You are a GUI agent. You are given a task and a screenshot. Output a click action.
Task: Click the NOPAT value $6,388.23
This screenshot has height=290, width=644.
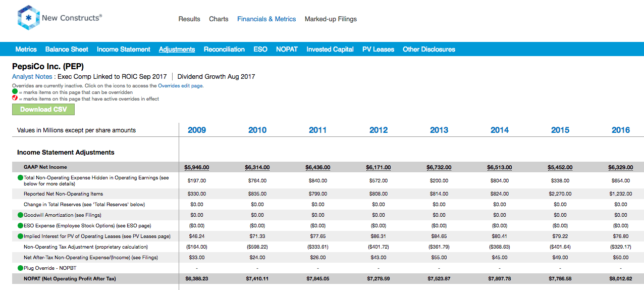(x=197, y=279)
